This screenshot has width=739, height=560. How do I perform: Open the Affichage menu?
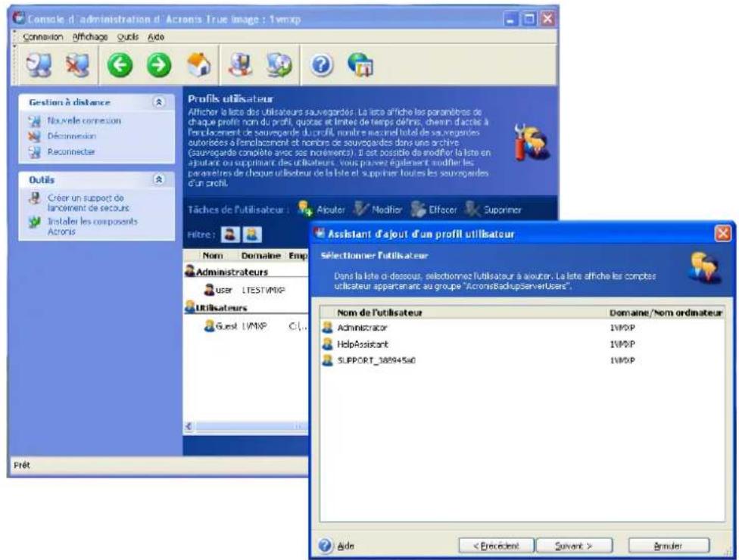point(90,37)
